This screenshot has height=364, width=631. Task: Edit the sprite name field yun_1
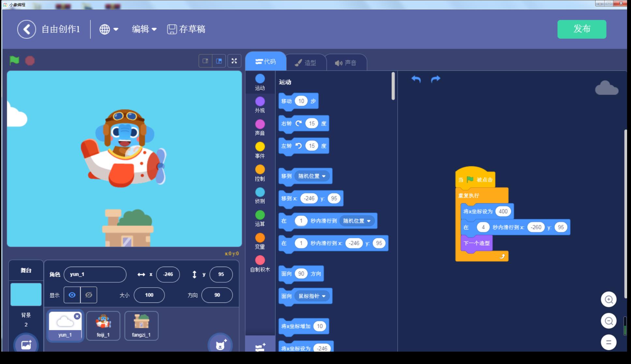pos(95,274)
